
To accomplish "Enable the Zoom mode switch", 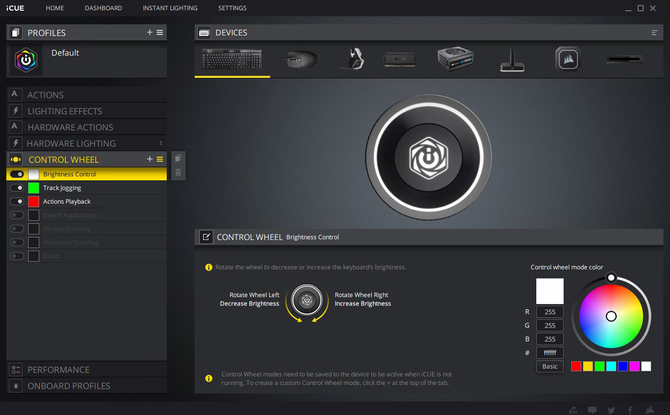I will pos(17,256).
